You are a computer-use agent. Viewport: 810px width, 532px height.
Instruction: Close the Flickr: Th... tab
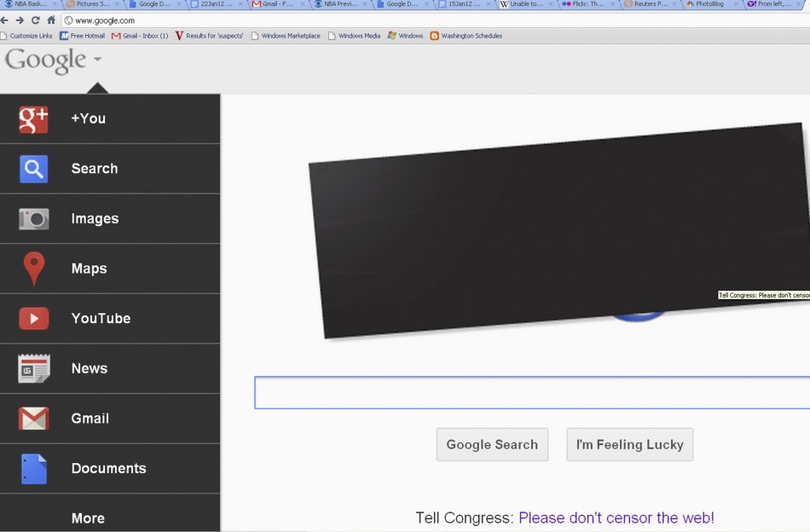(x=612, y=4)
